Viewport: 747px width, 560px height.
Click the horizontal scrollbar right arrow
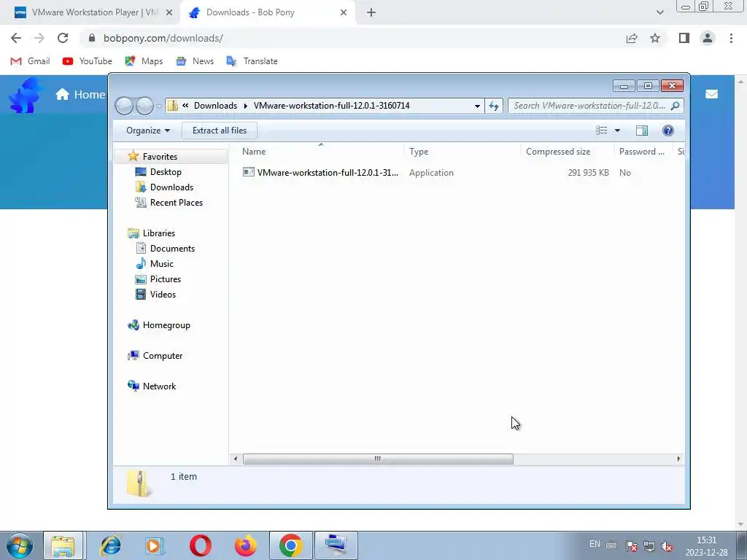[678, 459]
